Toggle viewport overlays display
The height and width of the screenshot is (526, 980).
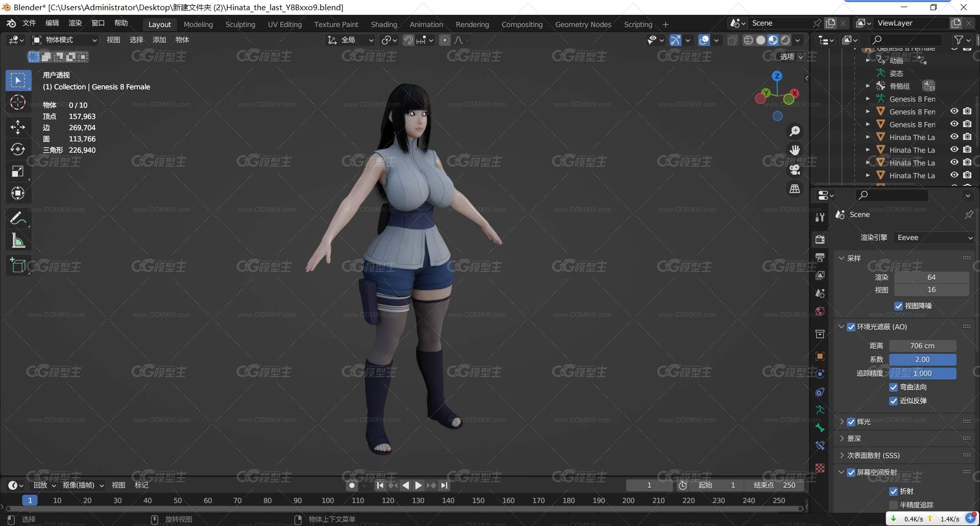tap(704, 40)
